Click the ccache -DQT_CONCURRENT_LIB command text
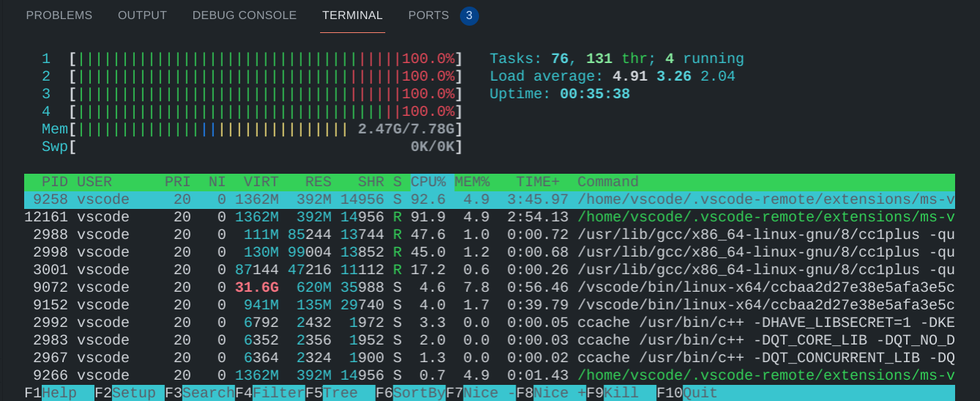 point(766,358)
